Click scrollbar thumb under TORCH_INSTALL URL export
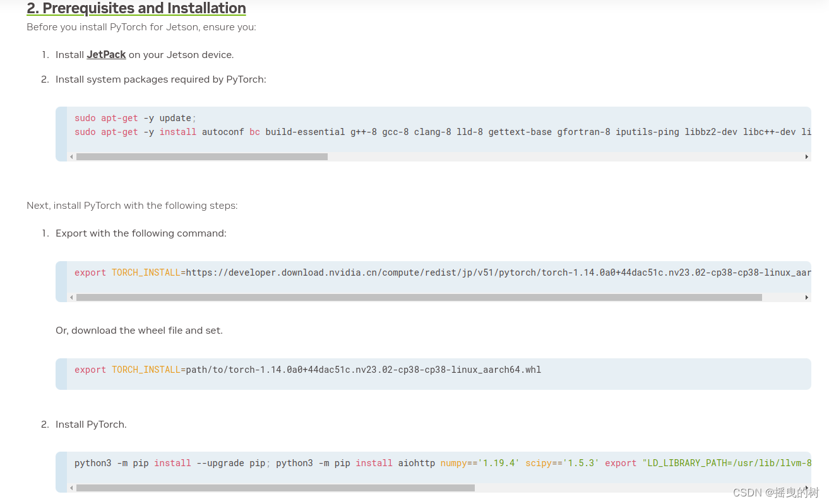Viewport: 829px width, 504px height. coord(419,297)
